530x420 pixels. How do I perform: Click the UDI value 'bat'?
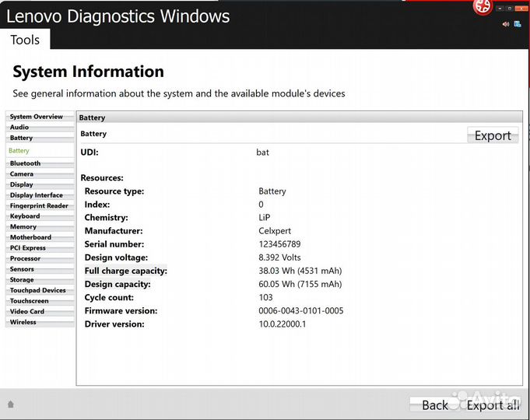click(x=262, y=152)
